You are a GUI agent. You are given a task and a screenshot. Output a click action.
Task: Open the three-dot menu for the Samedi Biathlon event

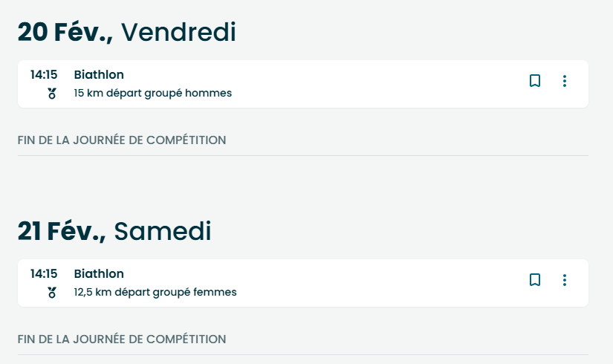(x=565, y=280)
